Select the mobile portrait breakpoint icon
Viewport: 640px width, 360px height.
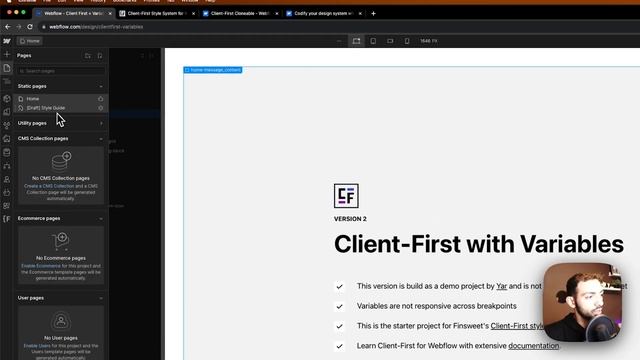407,41
